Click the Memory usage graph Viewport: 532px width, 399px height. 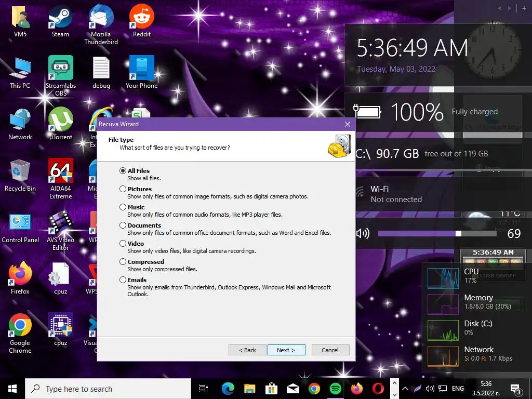point(443,304)
